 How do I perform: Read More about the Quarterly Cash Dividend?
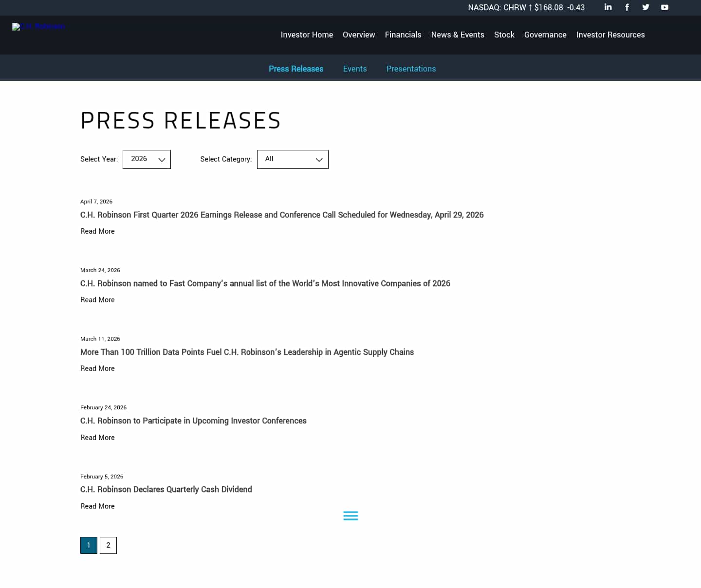pyautogui.click(x=97, y=506)
